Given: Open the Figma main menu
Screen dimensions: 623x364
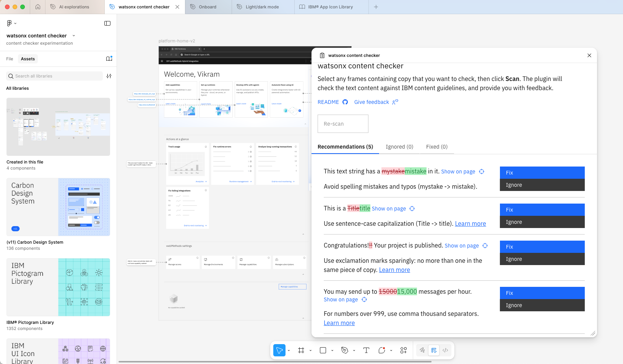Looking at the screenshot, I should (x=11, y=23).
